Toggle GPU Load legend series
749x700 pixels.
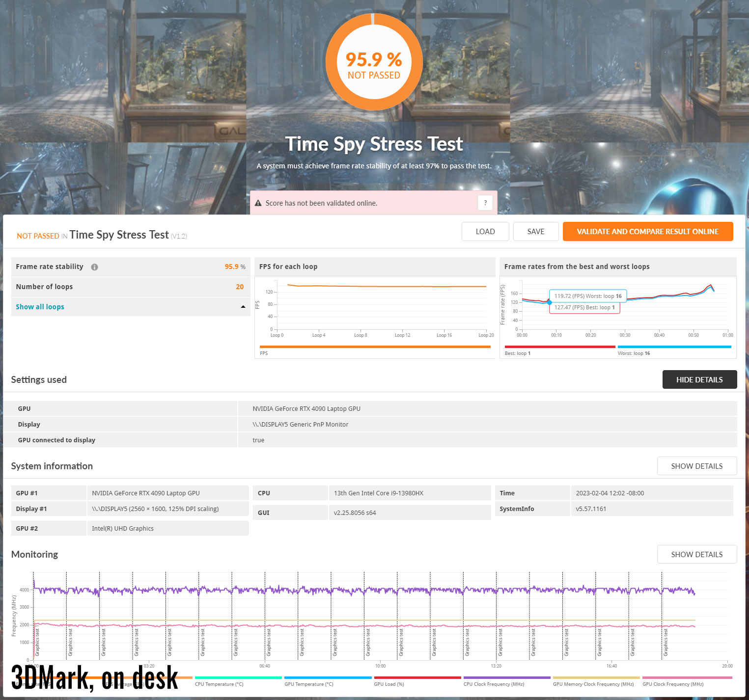tap(417, 681)
